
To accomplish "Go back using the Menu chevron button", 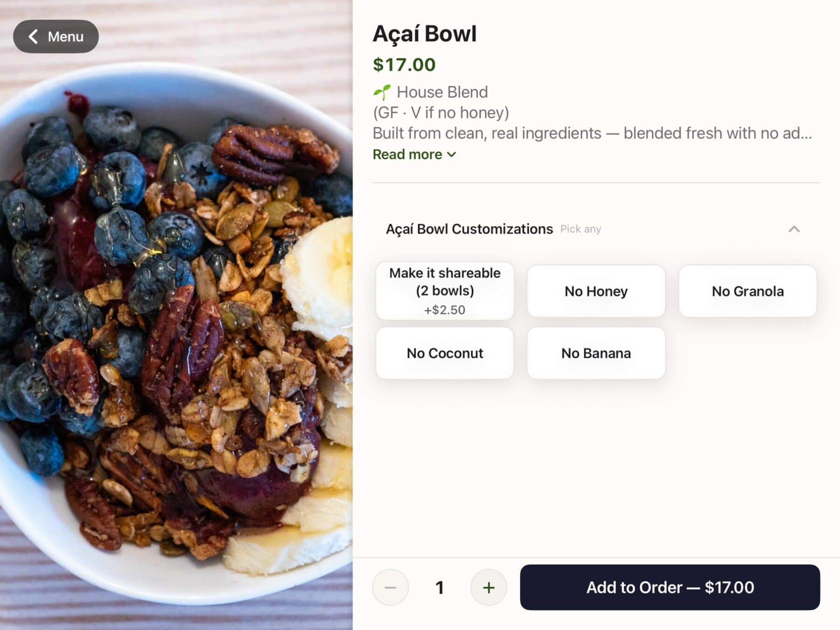I will (56, 36).
